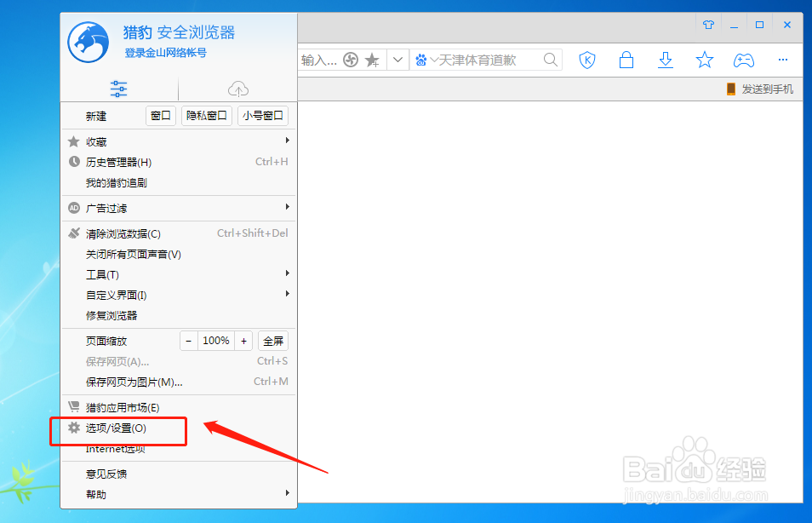Switch to the cloud upload tab icon
The width and height of the screenshot is (812, 523).
[238, 89]
